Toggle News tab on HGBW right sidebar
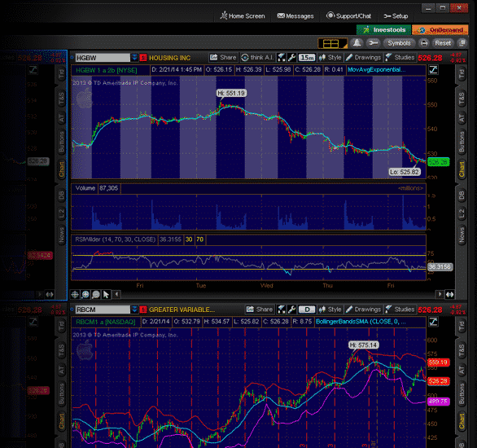477x448 pixels. pyautogui.click(x=462, y=235)
